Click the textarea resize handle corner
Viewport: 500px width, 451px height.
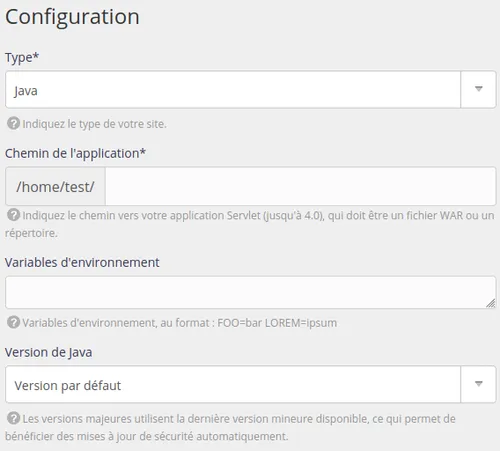(x=491, y=303)
